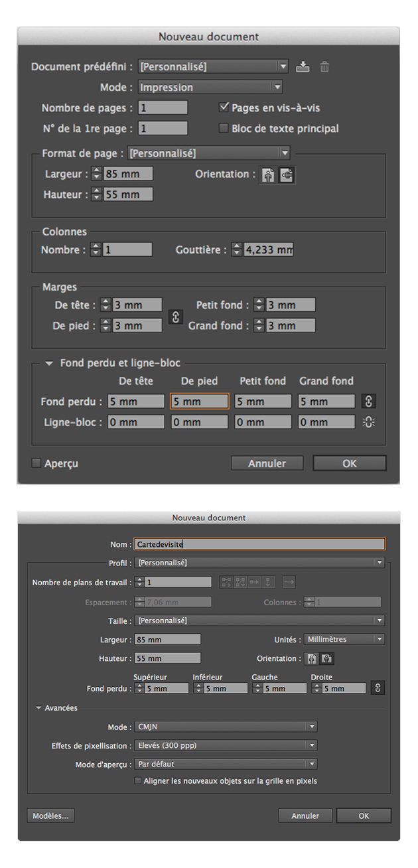
Task: Change Unités from Millimètres
Action: (344, 639)
